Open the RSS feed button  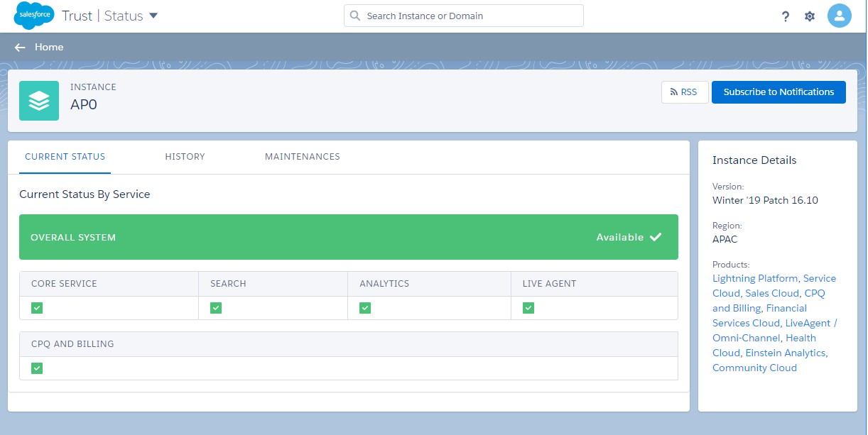[x=685, y=92]
